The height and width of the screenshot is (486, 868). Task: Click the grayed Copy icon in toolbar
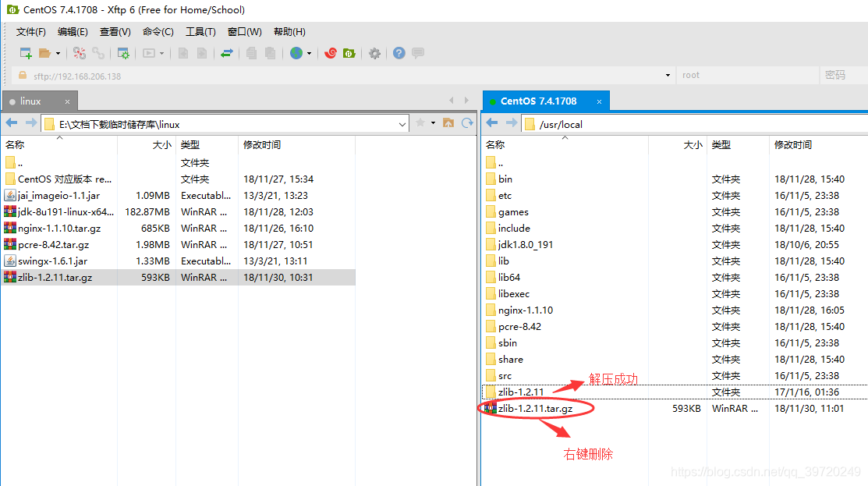click(x=251, y=53)
